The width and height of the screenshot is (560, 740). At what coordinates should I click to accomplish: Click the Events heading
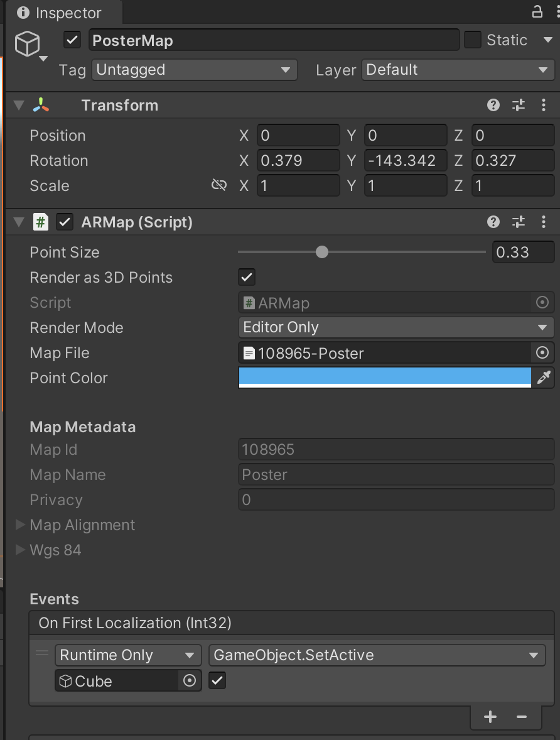(x=54, y=599)
